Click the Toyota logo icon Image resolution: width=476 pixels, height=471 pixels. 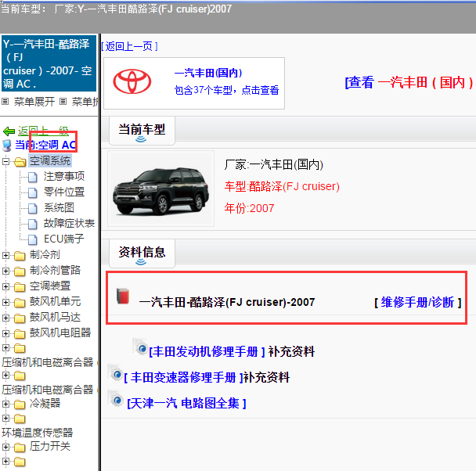click(x=132, y=81)
